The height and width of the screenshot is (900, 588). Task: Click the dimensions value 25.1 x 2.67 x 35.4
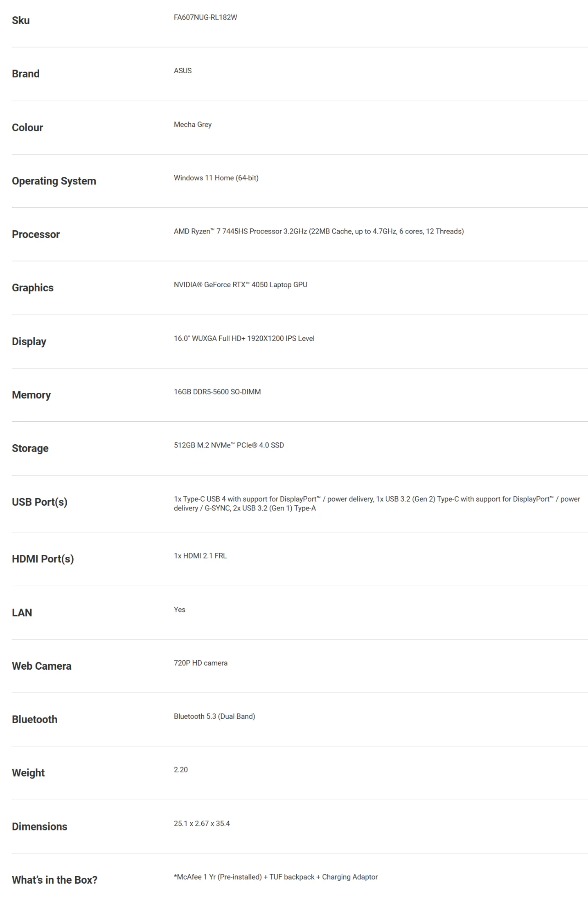(x=202, y=823)
